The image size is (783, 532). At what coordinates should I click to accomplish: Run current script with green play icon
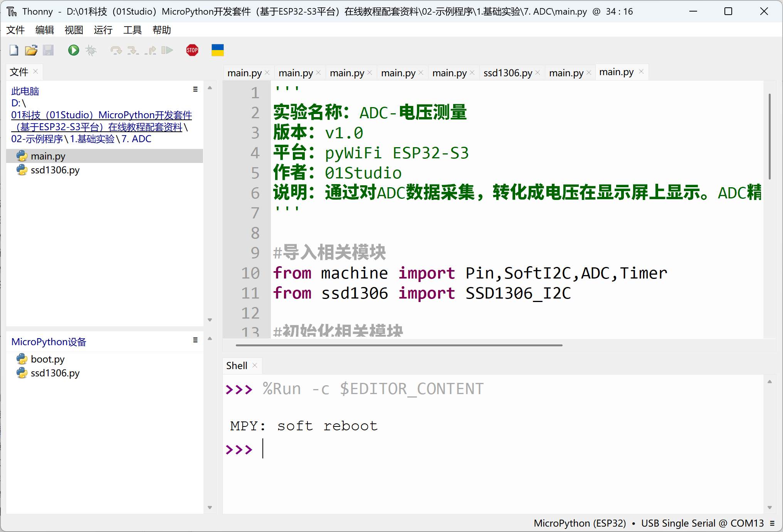(73, 50)
